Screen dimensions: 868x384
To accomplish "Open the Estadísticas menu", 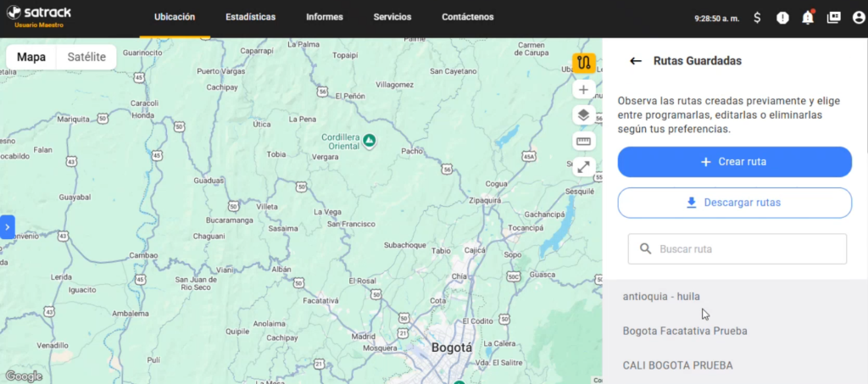I will (250, 17).
